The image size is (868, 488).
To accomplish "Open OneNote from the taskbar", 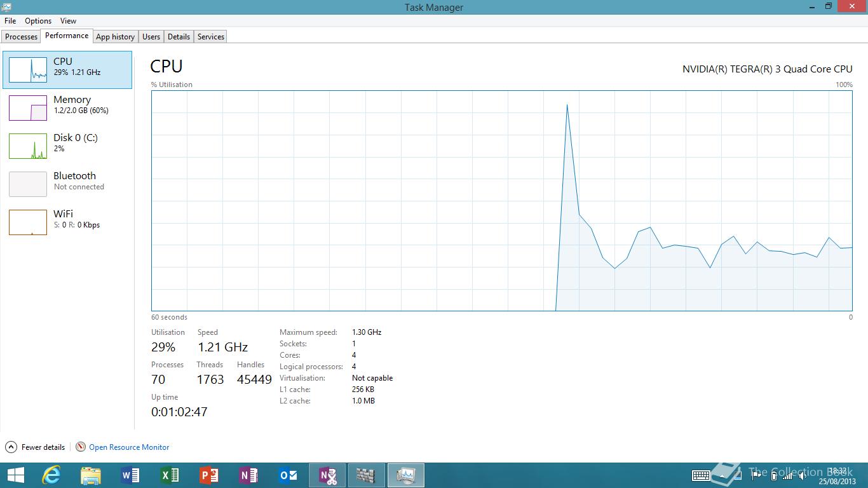I will [248, 475].
